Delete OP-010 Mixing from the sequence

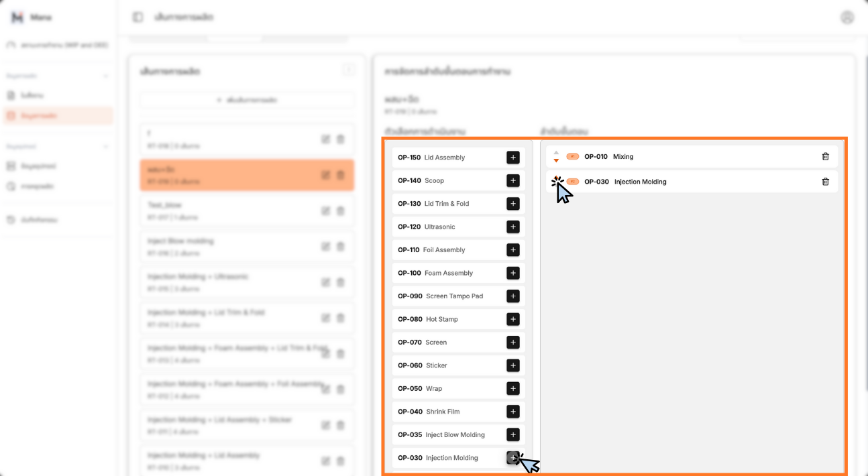tap(825, 157)
